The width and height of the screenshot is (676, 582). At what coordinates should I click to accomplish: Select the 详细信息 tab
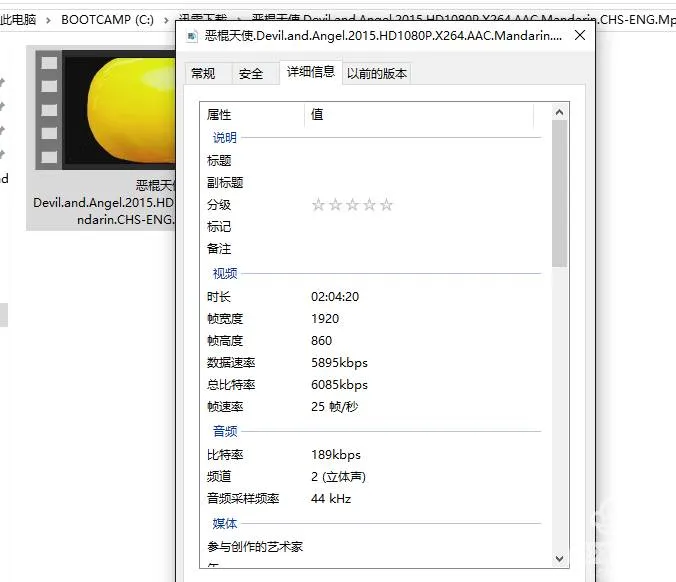(x=311, y=72)
